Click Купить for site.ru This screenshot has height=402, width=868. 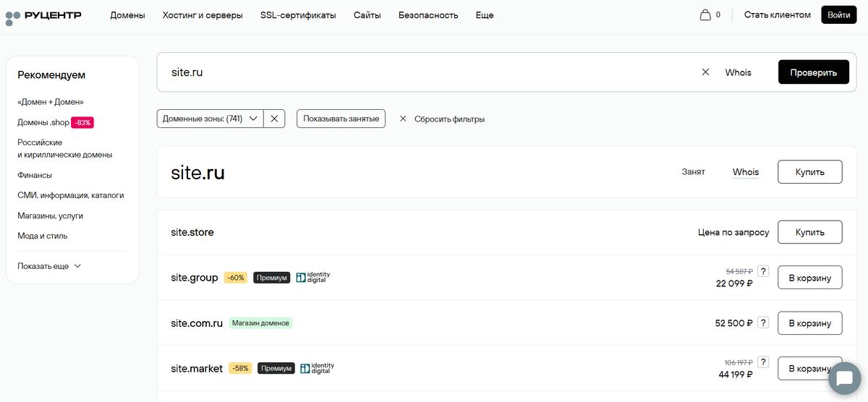pos(810,172)
